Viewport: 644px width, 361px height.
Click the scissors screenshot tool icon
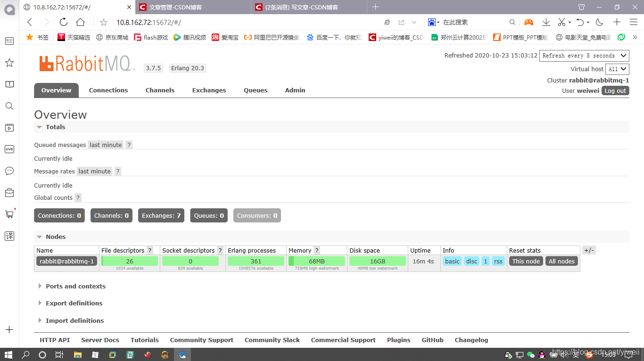coord(561,22)
